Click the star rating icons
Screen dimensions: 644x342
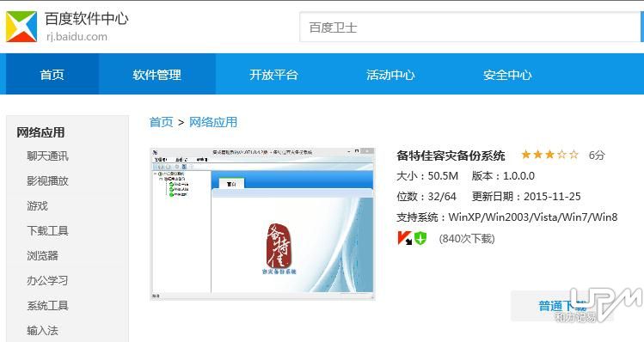(549, 155)
